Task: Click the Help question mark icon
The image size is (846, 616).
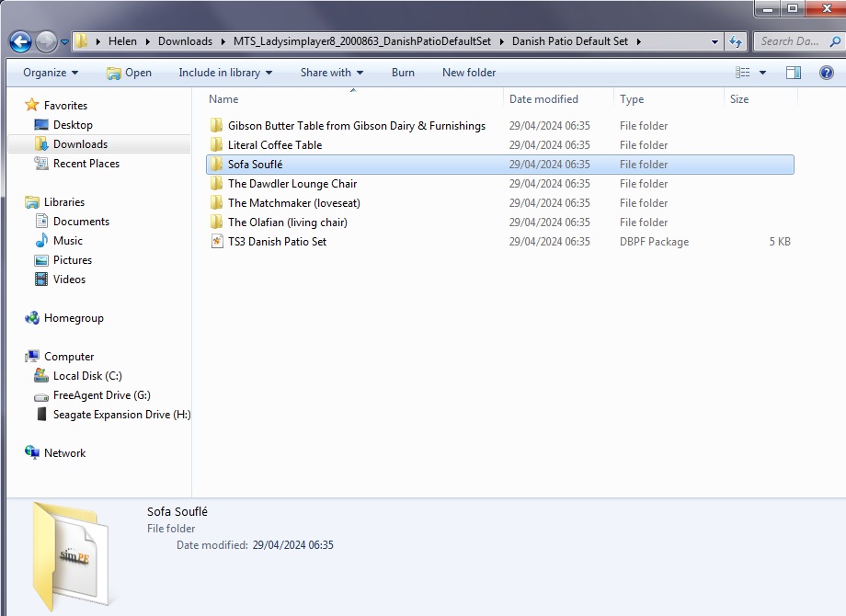Action: 826,73
